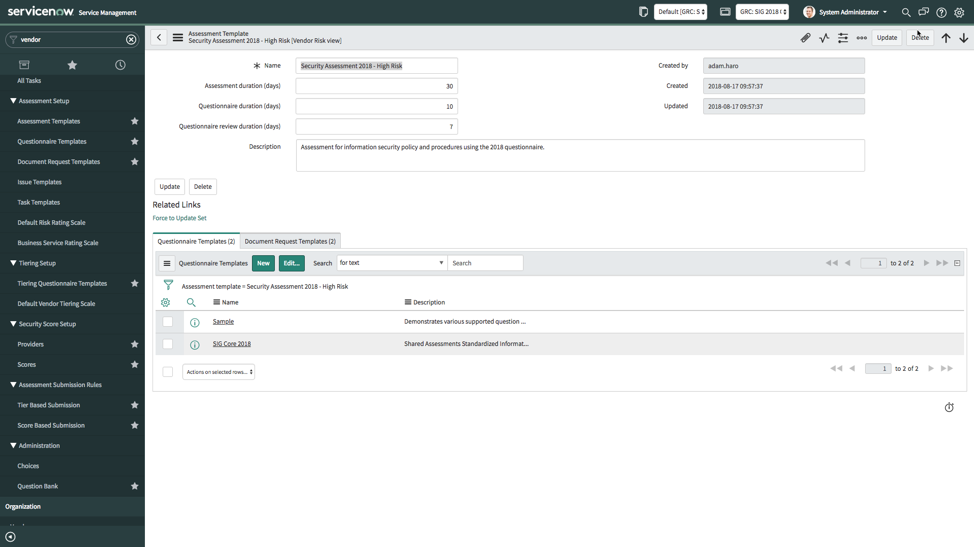Click the list filter funnel icon
Screen dimensions: 974x547
click(168, 286)
